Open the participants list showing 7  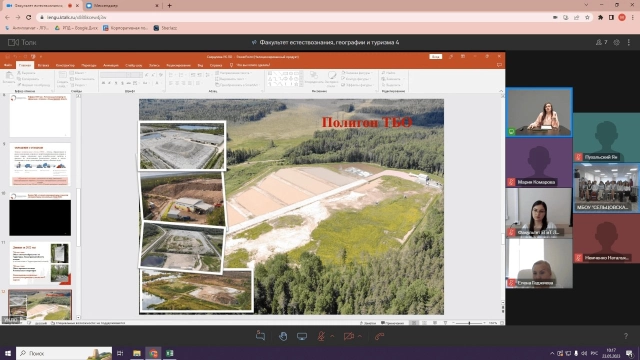coord(601,42)
